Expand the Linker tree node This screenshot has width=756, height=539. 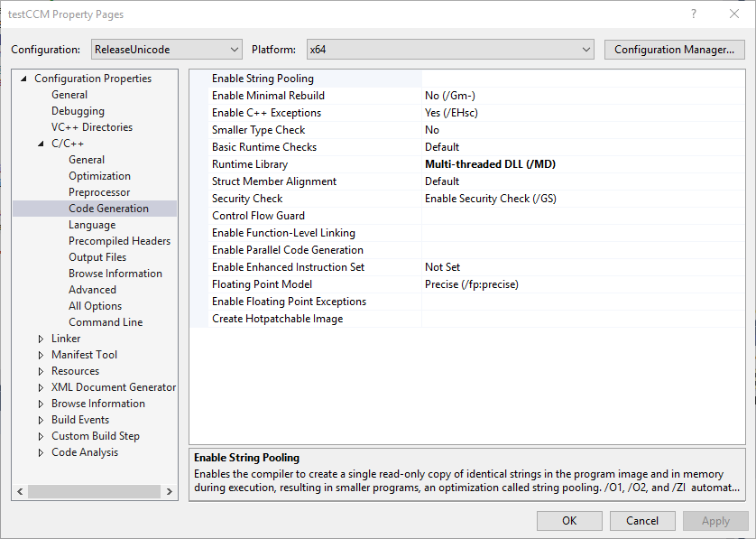pyautogui.click(x=41, y=339)
